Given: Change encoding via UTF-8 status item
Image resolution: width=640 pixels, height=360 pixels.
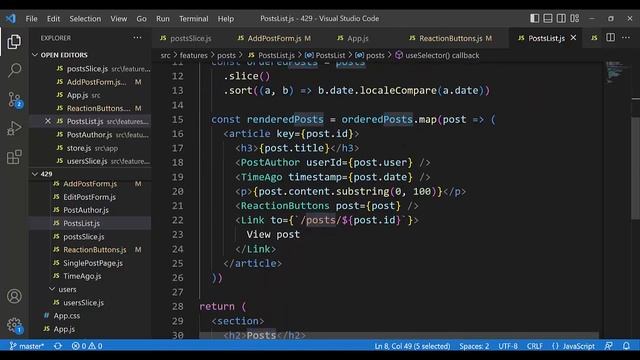Looking at the screenshot, I should (x=508, y=346).
